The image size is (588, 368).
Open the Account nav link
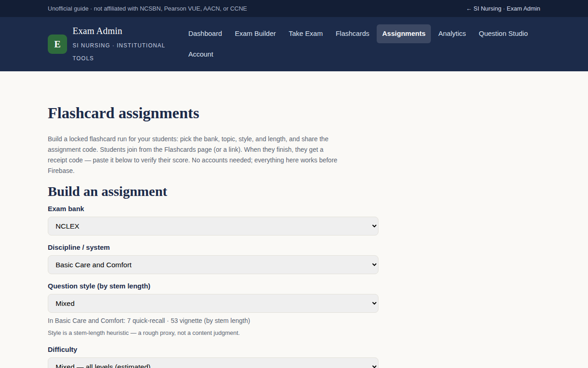click(201, 54)
